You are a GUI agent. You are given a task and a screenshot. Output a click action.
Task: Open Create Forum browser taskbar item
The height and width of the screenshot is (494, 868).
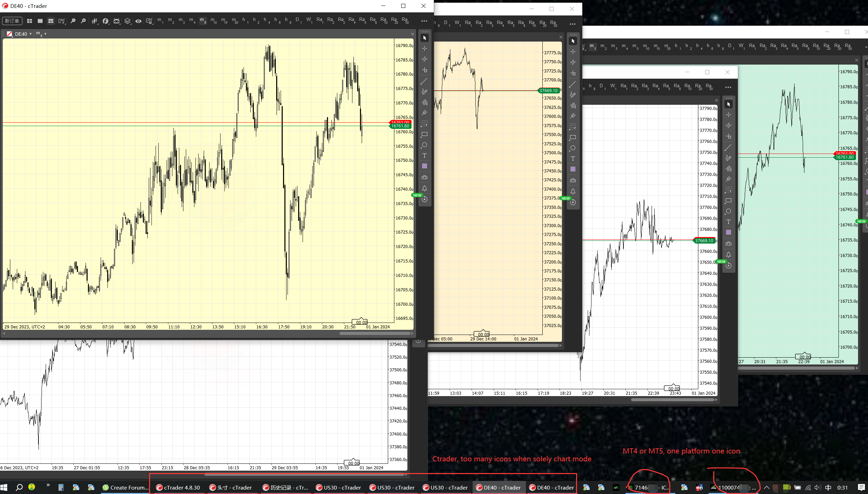[126, 487]
